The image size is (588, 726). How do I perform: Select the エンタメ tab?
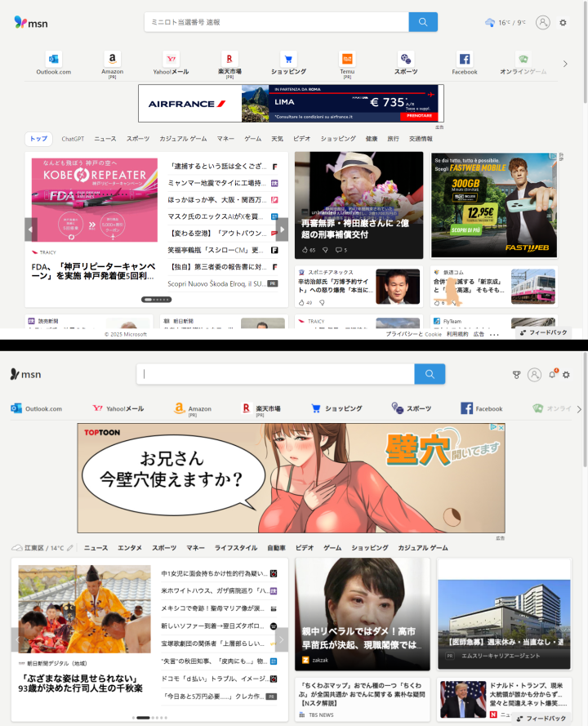pyautogui.click(x=130, y=548)
